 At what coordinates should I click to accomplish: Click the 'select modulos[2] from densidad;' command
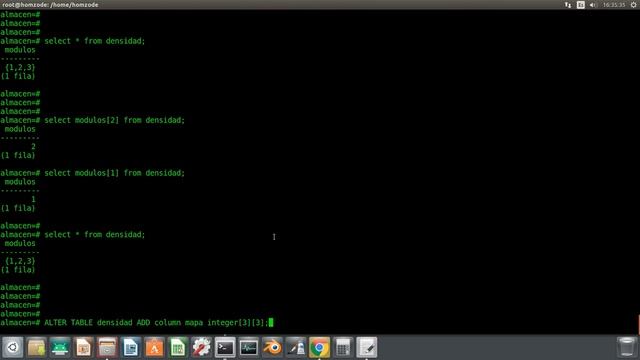114,120
